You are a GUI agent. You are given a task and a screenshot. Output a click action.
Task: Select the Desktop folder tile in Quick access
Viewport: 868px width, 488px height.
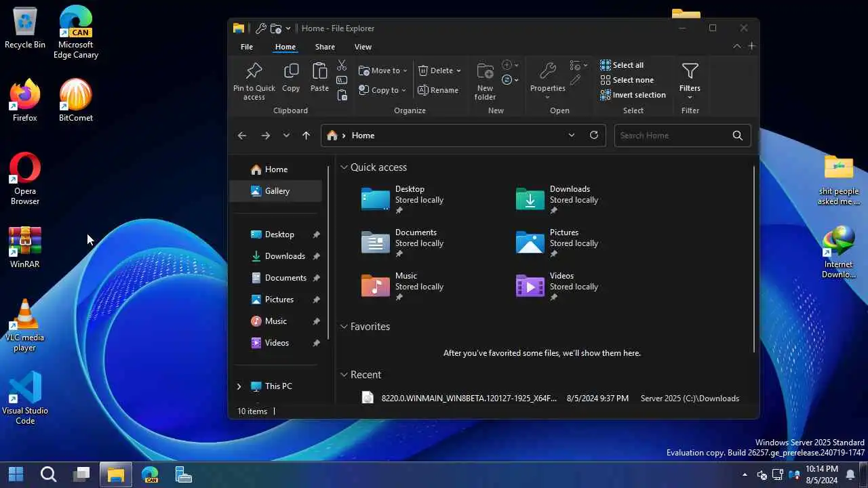403,200
